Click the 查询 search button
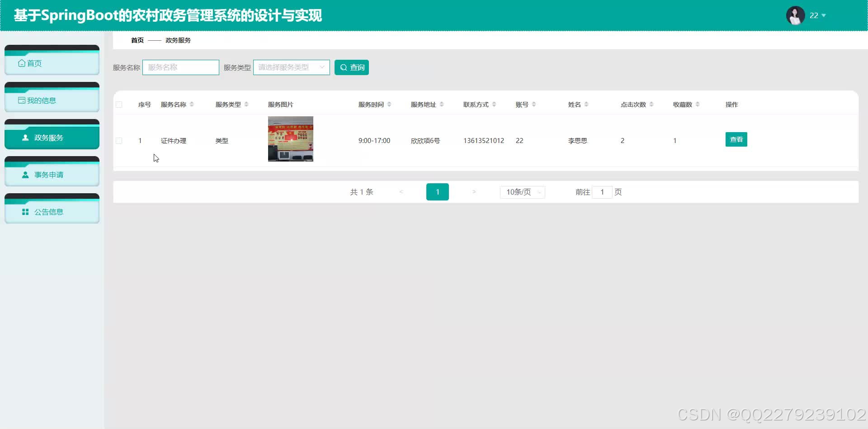Image resolution: width=868 pixels, height=429 pixels. click(352, 67)
